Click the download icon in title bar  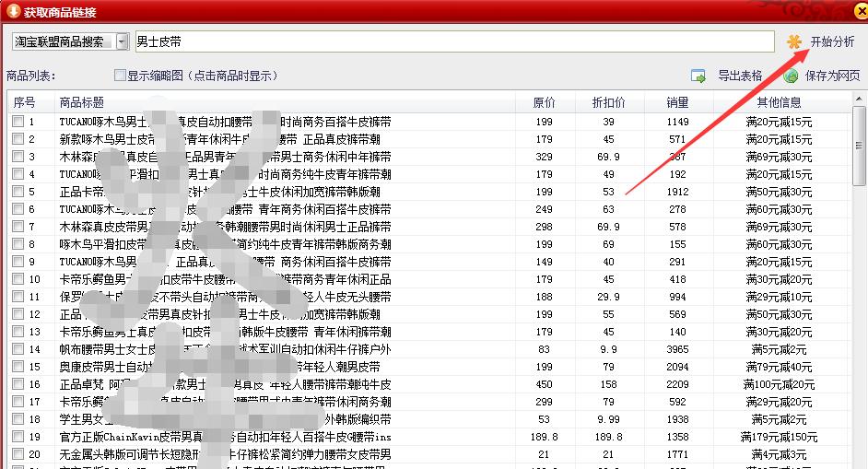(x=13, y=11)
